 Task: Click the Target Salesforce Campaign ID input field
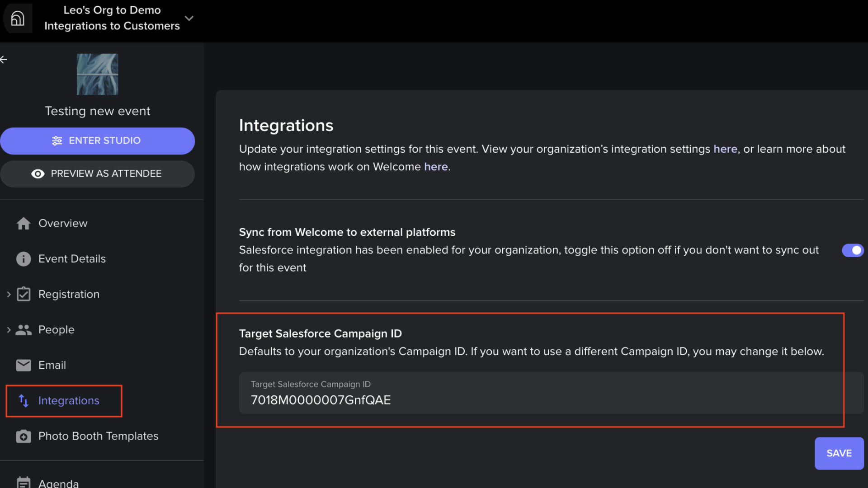551,393
